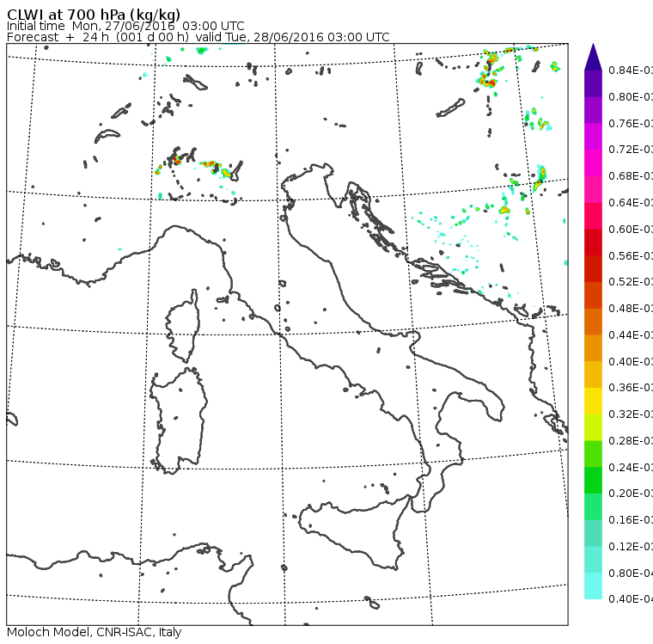Click the "Initial time Mon, 27/06/2016 03:00 UTC" line

tap(125, 26)
